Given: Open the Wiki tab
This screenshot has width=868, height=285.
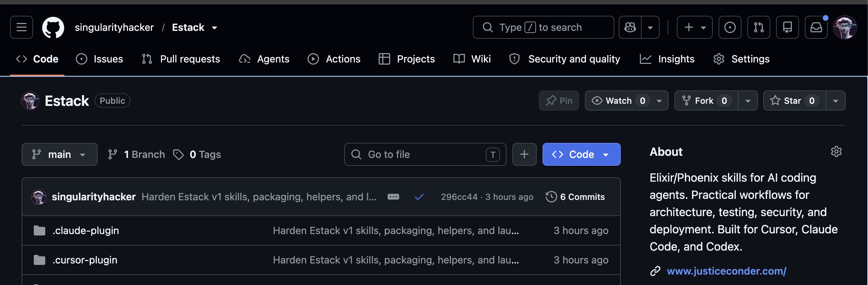Looking at the screenshot, I should 472,59.
